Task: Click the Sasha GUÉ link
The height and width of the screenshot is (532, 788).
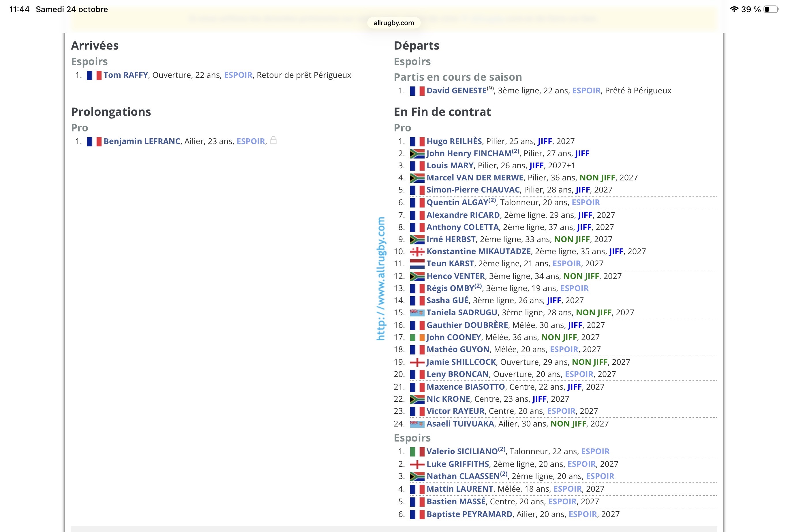Action: click(448, 301)
